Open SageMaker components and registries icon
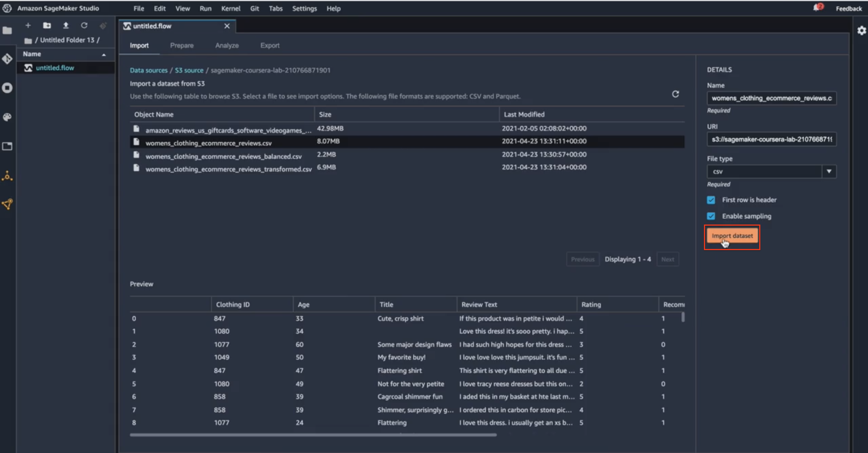The width and height of the screenshot is (868, 453). 7,176
